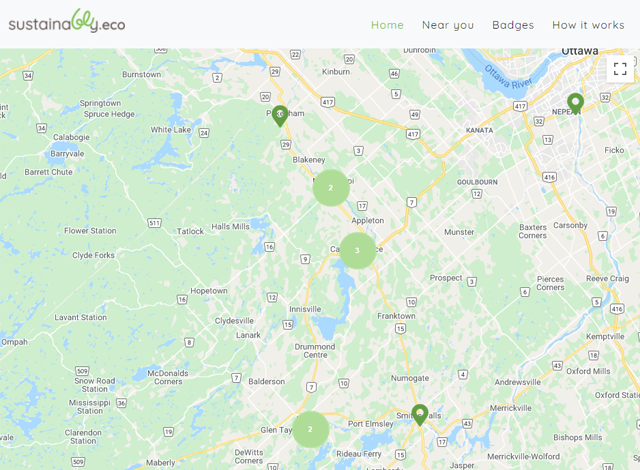Click the Calabogie town label

point(71,137)
